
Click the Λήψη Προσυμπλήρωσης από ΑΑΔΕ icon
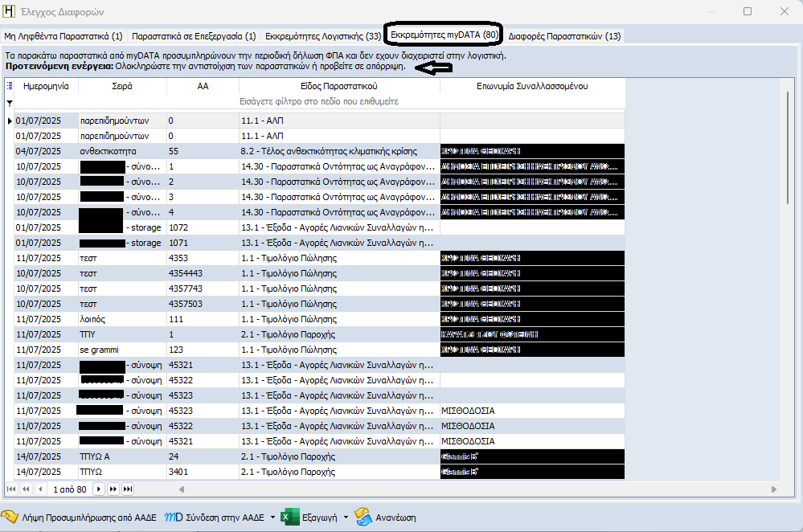10,517
